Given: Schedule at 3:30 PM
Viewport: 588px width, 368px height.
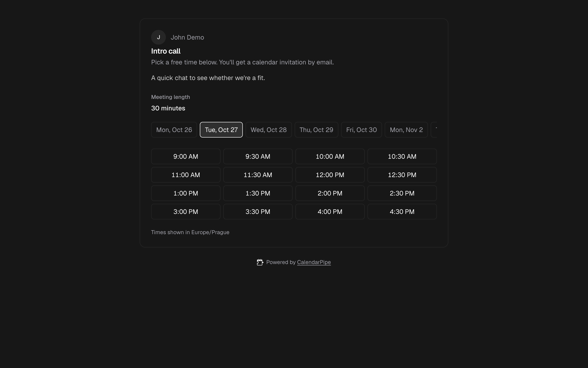Looking at the screenshot, I should click(258, 212).
